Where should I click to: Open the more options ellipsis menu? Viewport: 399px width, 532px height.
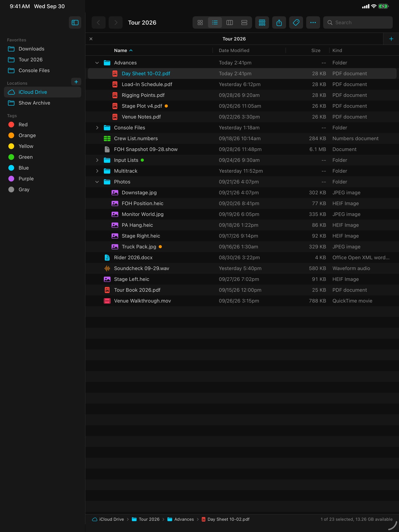click(x=313, y=23)
